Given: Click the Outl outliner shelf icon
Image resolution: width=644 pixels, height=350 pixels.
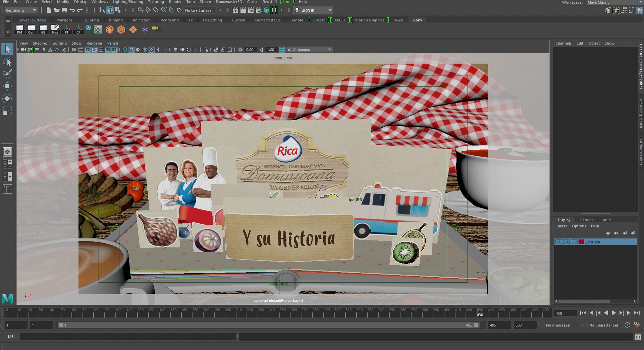Looking at the screenshot, I should point(31,29).
